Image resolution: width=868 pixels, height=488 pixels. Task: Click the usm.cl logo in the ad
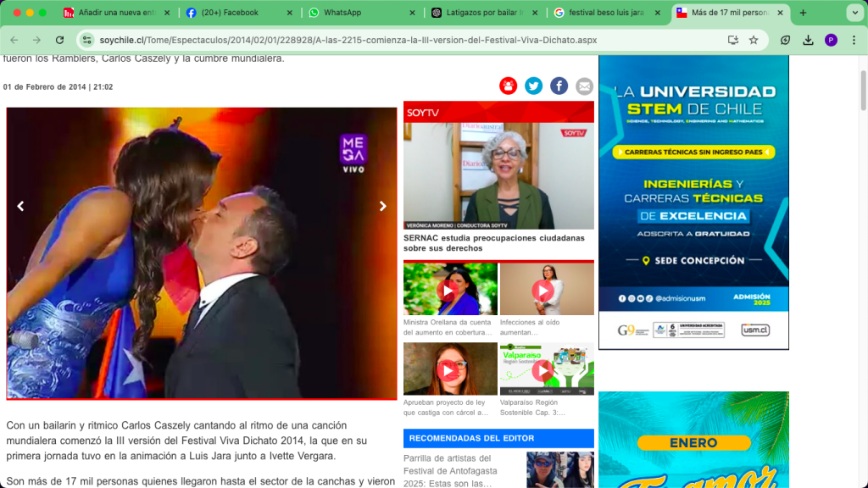coord(755,330)
